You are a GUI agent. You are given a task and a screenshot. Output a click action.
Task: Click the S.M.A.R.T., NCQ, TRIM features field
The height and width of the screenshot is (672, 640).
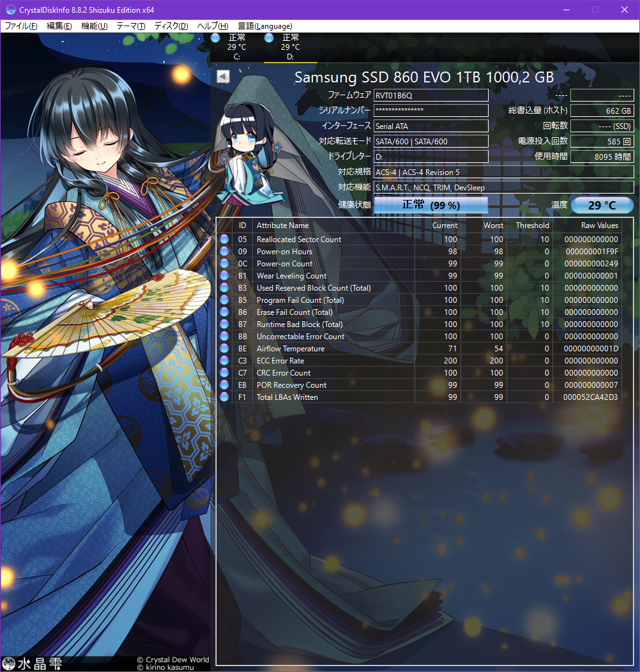[504, 188]
